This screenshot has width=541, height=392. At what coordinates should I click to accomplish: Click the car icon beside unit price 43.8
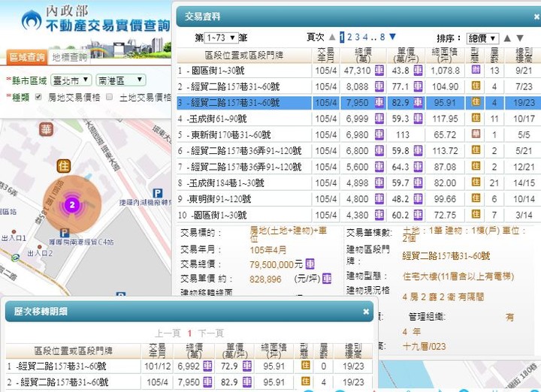[x=418, y=71]
